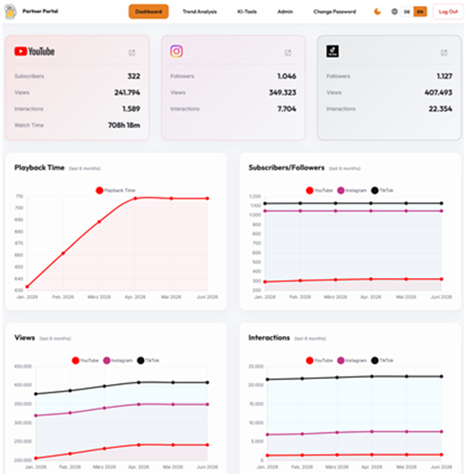Viewport: 466px width, 476px height.
Task: Click the Instagram Followers value 1.046
Action: pos(287,76)
